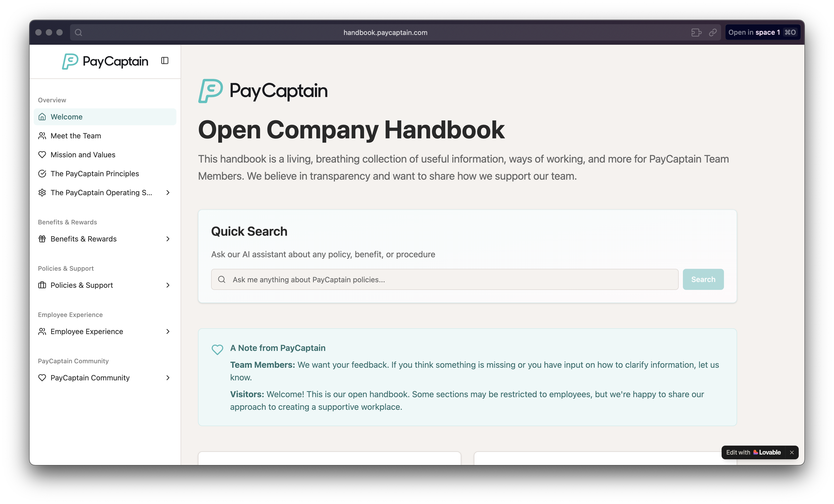The image size is (834, 504).
Task: Click the Benefits & Rewards gift icon
Action: 42,239
